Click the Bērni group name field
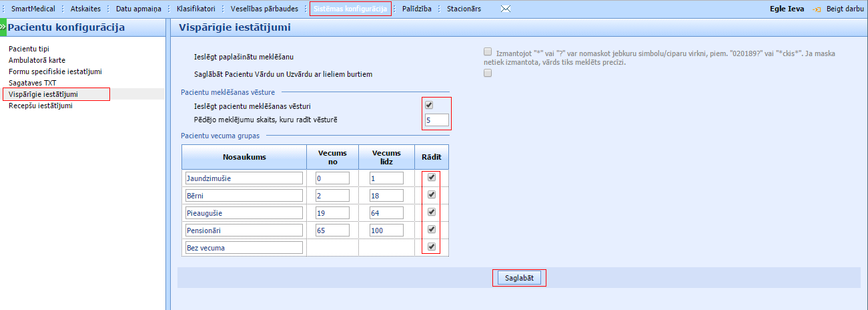This screenshot has height=310, width=868. point(243,195)
